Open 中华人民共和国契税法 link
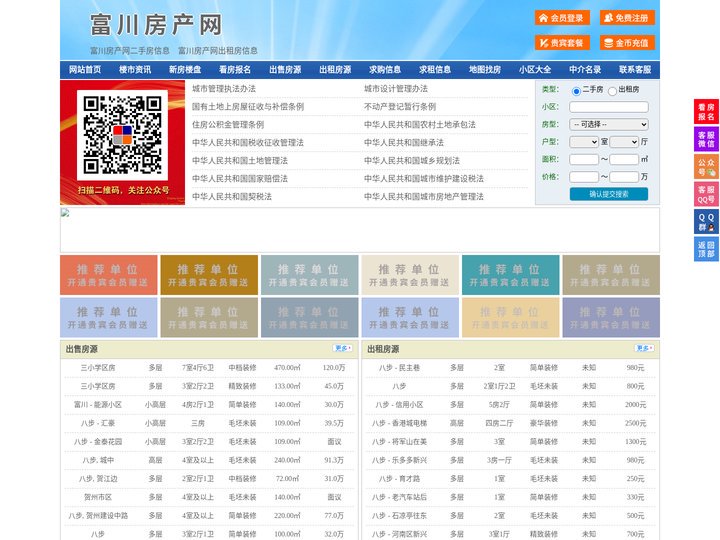The image size is (720, 540). coord(232,197)
